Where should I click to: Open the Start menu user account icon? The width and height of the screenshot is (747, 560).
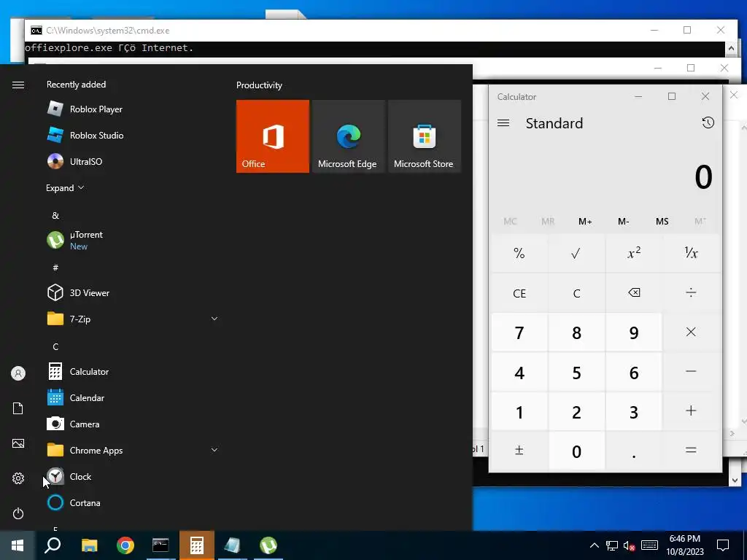[x=18, y=373]
